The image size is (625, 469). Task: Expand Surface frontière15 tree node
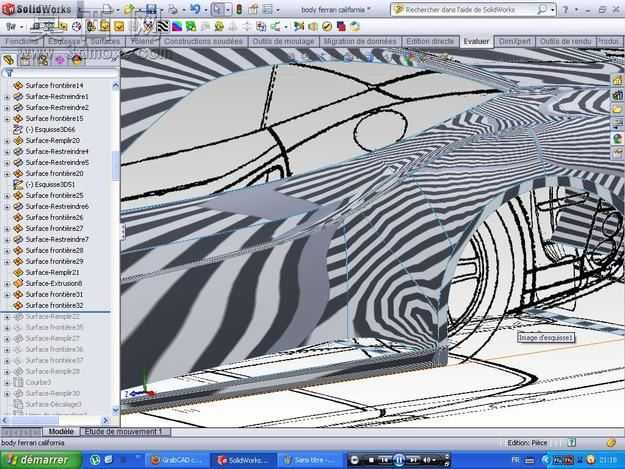tap(7, 118)
